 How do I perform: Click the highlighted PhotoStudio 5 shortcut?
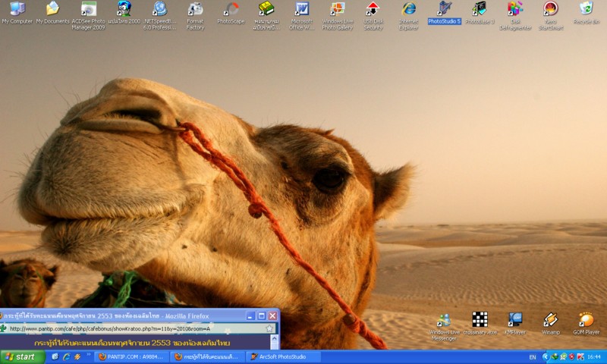444,13
